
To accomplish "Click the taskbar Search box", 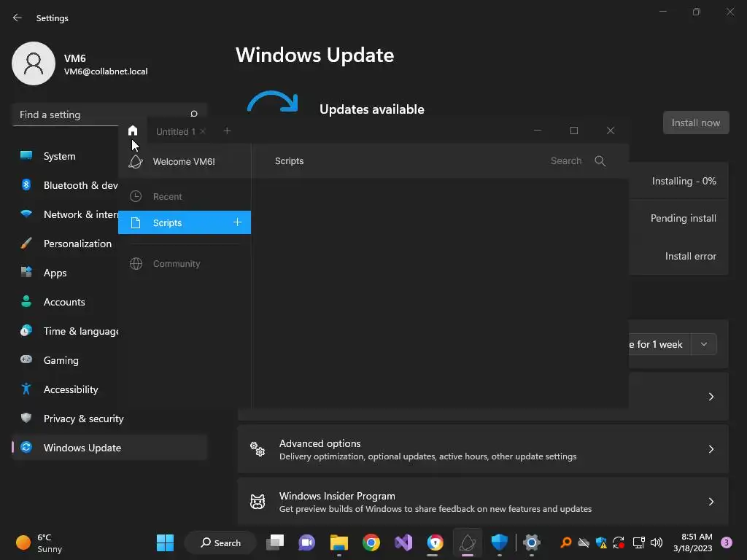I will point(220,542).
